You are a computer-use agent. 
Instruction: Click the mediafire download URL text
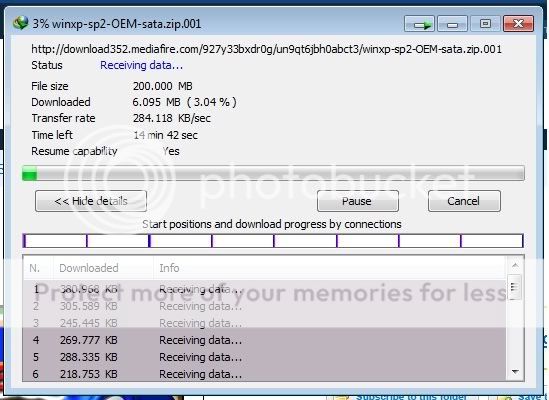(266, 49)
